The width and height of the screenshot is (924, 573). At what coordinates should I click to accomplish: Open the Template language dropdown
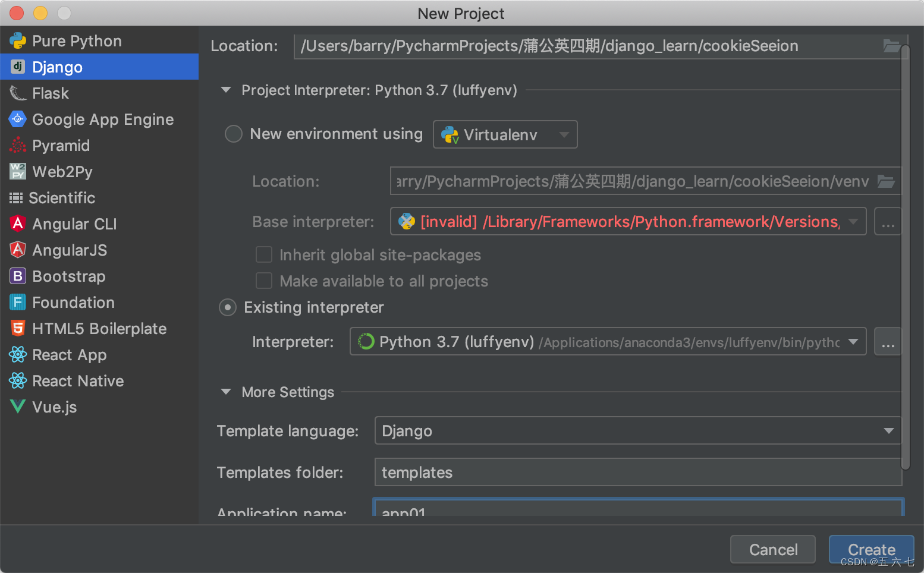(x=638, y=430)
